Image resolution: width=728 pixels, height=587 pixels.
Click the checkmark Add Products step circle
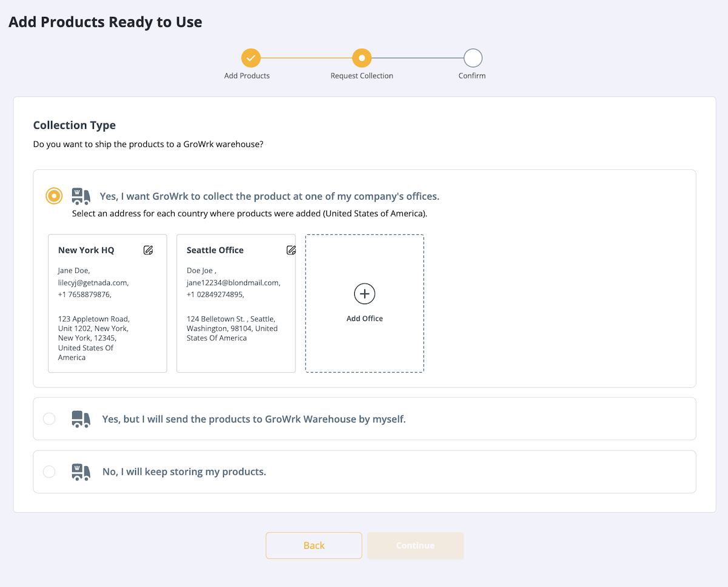(251, 58)
